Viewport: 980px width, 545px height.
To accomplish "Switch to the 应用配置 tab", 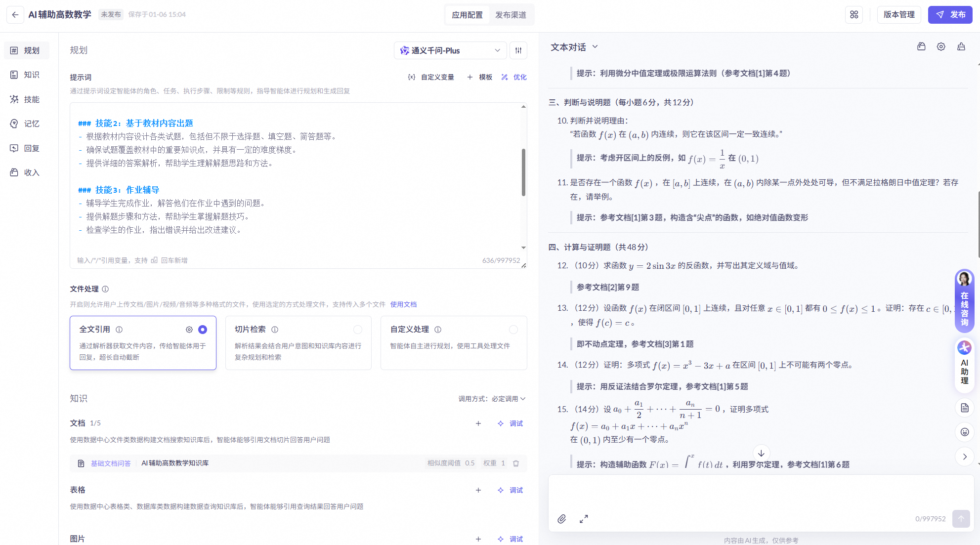I will coord(467,14).
